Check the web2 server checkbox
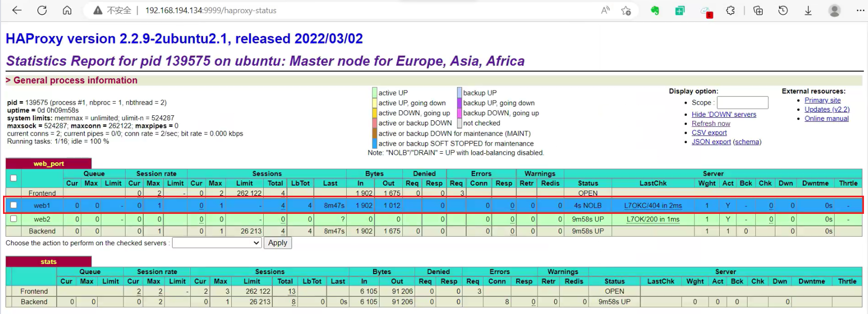This screenshot has width=868, height=314. (14, 219)
